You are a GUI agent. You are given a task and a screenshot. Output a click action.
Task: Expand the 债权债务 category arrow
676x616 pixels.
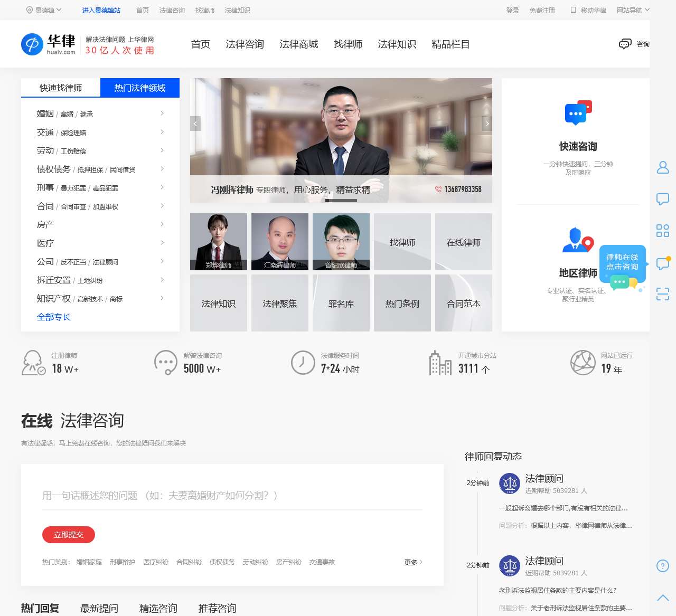[162, 169]
